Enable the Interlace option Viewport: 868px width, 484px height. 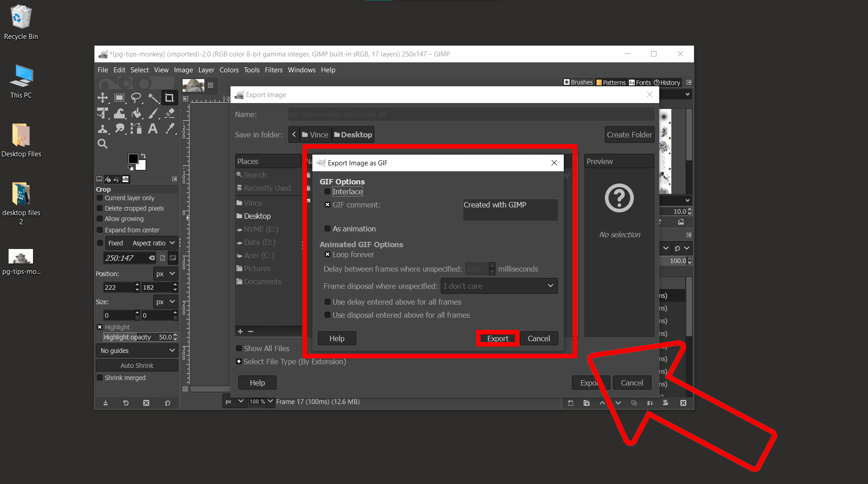(327, 191)
